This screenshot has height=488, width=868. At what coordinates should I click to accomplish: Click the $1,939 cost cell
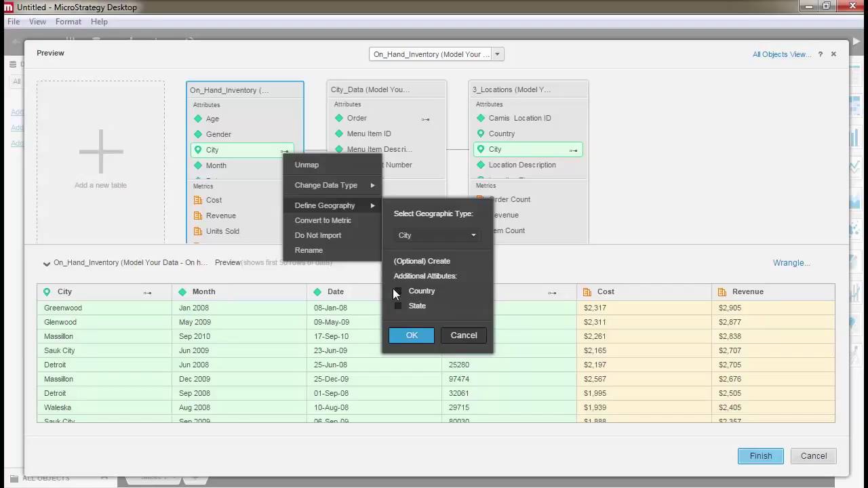pos(644,407)
